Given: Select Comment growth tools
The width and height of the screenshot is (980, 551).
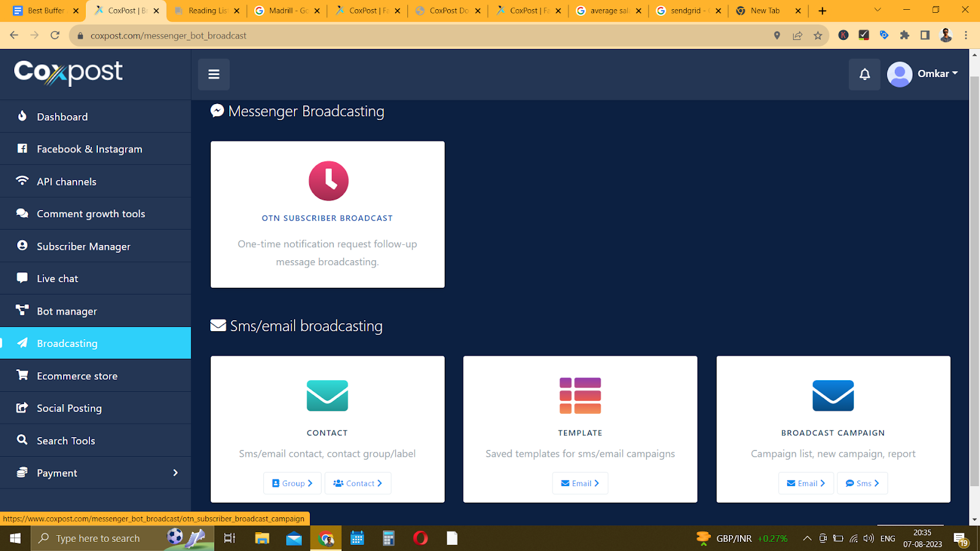Looking at the screenshot, I should (96, 214).
